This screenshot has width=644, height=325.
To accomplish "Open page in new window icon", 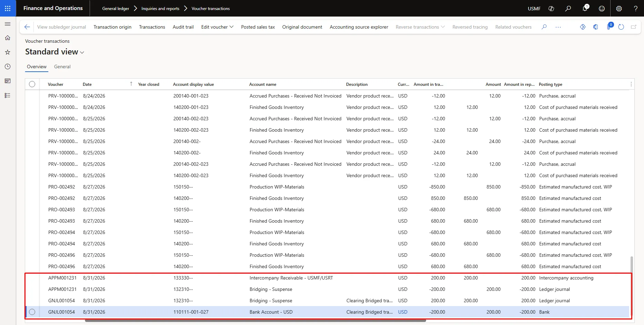I will (x=634, y=27).
